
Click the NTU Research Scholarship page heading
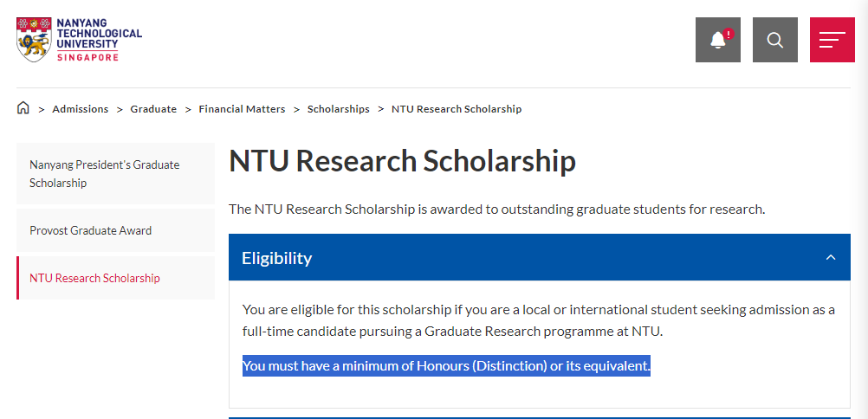403,161
